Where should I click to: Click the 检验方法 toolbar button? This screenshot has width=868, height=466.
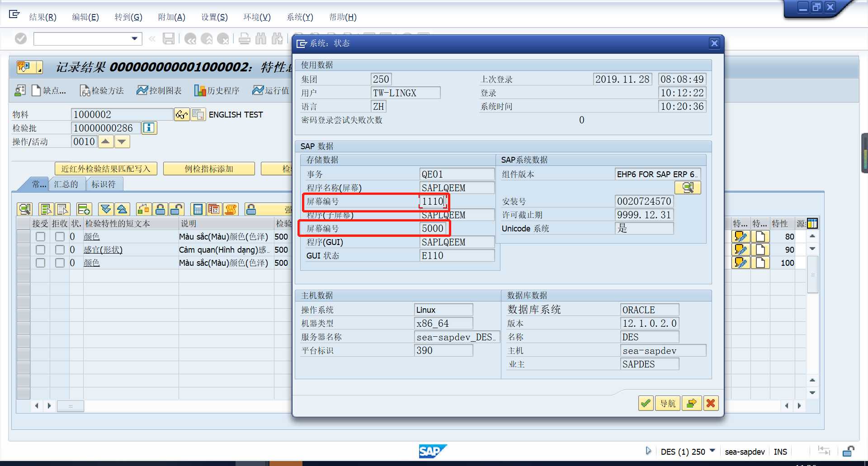tap(102, 91)
